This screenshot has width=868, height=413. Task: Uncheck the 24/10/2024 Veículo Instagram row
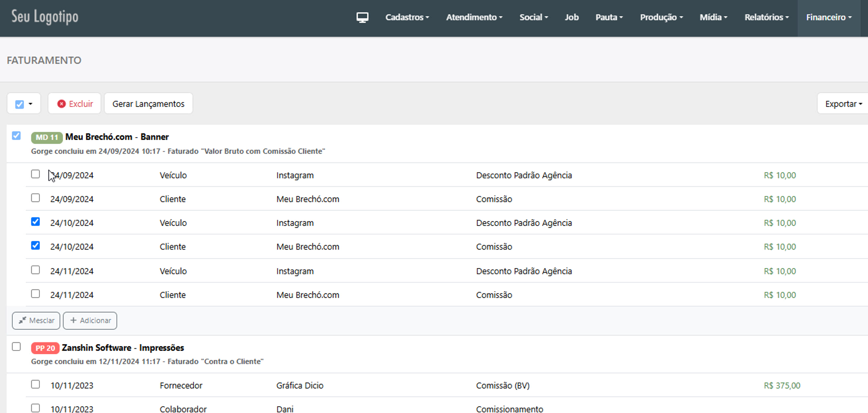[35, 222]
